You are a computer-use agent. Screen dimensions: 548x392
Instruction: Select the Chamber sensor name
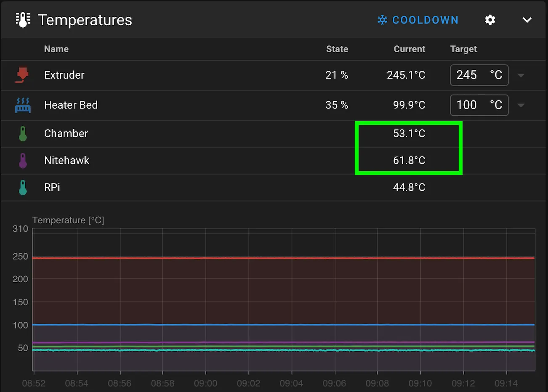(x=66, y=133)
